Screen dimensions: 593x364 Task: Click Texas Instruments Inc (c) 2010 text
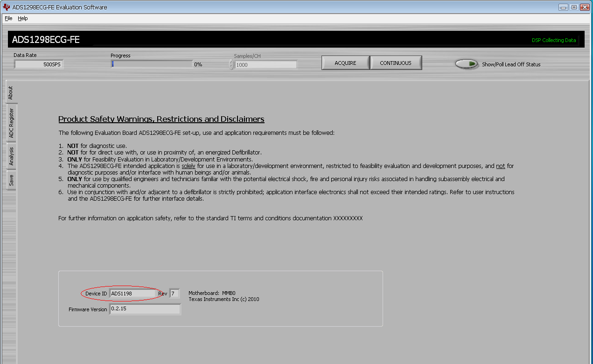(x=224, y=299)
